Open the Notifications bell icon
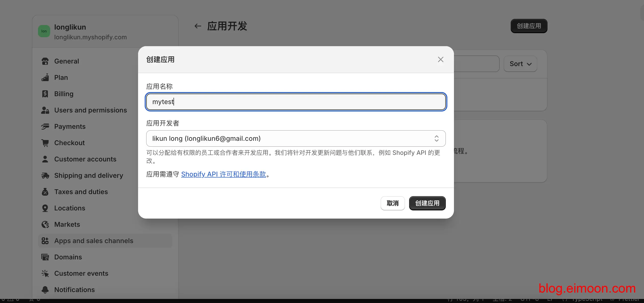Viewport: 644px width, 303px height. click(45, 290)
